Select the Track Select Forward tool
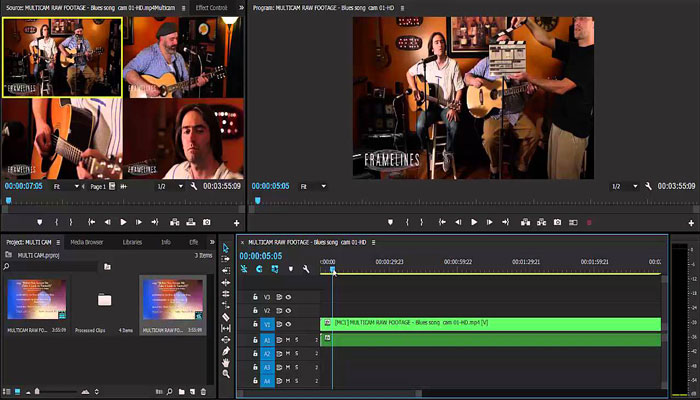700x400 pixels. click(x=225, y=259)
